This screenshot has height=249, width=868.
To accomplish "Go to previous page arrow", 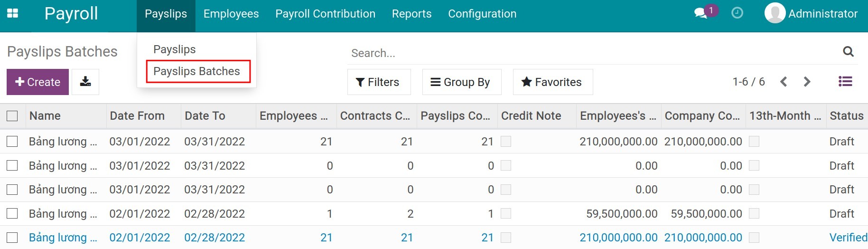I will click(x=784, y=82).
